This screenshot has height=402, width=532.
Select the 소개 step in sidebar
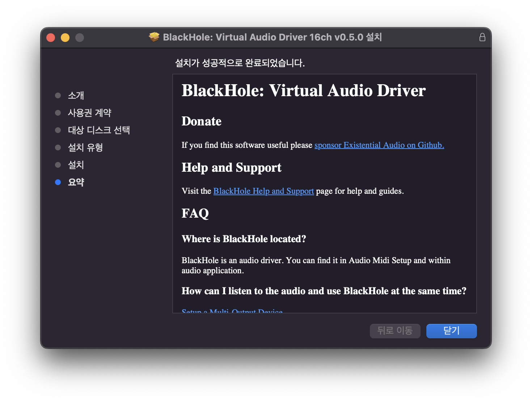click(x=76, y=95)
